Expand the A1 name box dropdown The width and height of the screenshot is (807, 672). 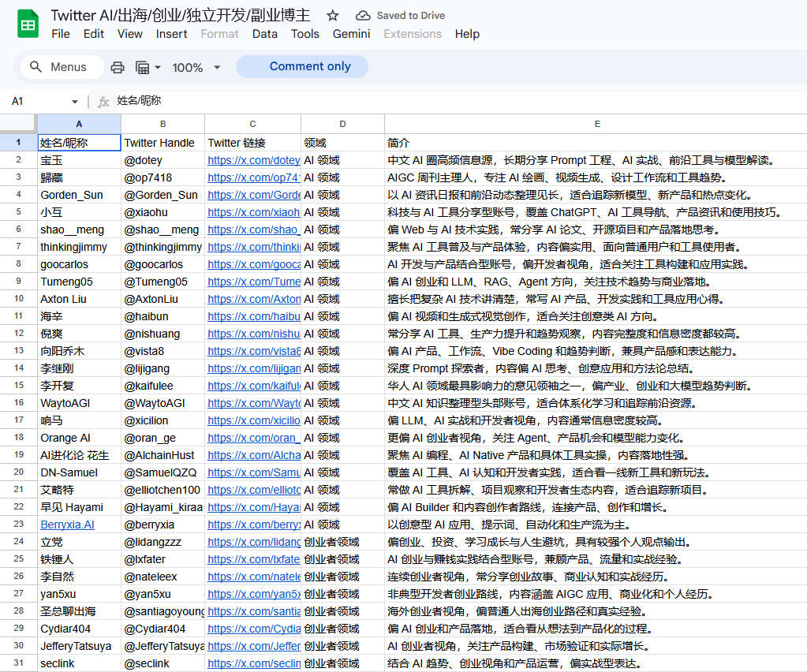click(x=75, y=102)
